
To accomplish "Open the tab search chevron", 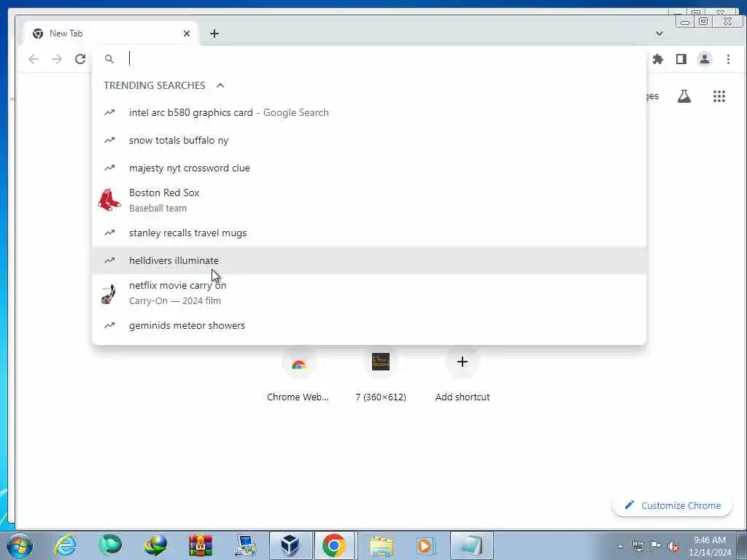I will pos(659,34).
